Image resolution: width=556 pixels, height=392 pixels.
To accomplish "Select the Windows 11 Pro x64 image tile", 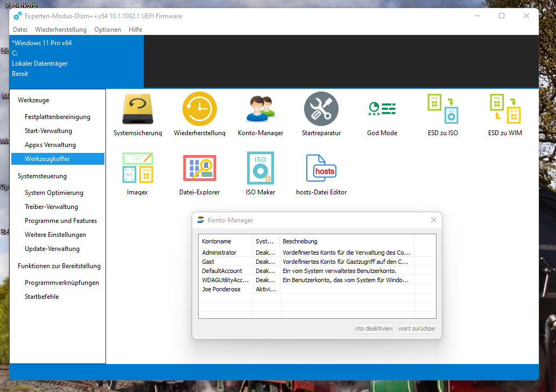I will click(x=76, y=61).
